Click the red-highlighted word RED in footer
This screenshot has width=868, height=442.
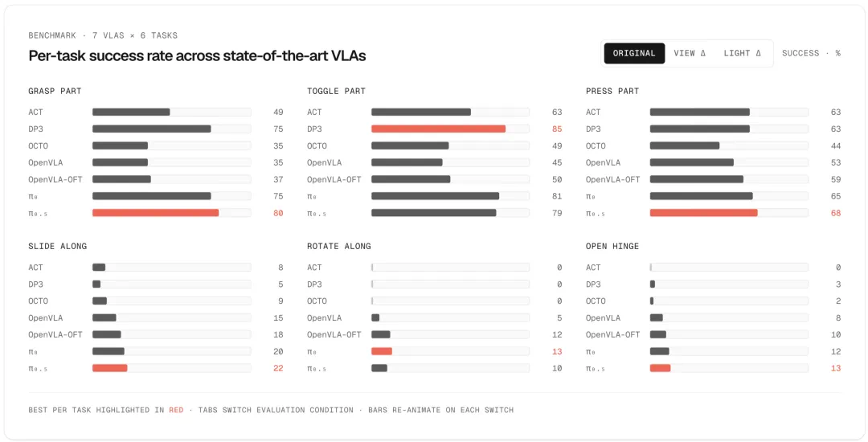(x=176, y=410)
